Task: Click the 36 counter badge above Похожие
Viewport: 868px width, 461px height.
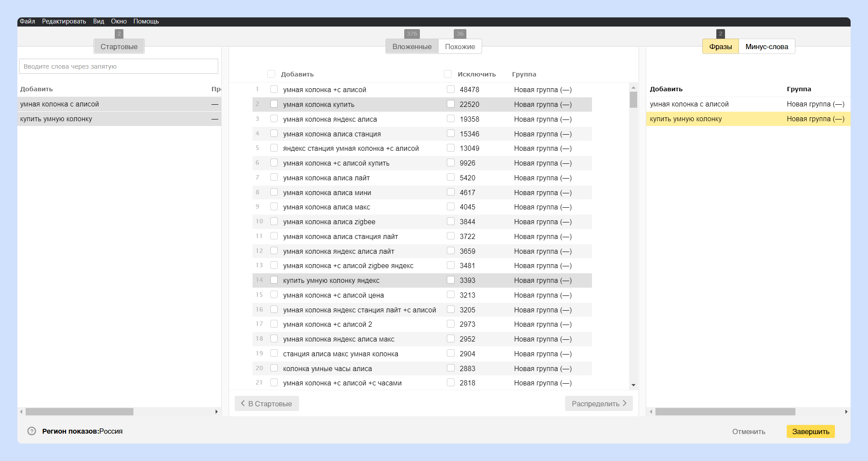Action: (460, 33)
